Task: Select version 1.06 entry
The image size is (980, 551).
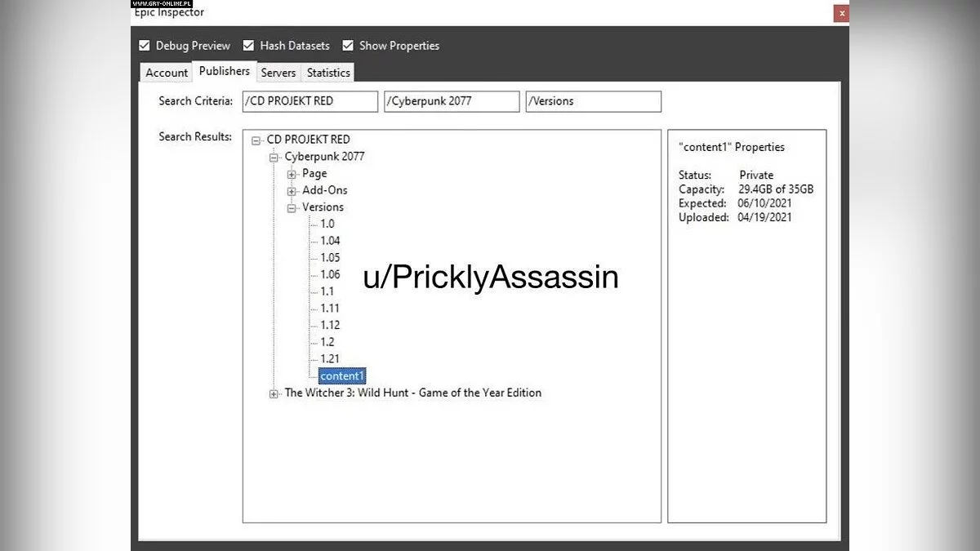Action: tap(330, 274)
